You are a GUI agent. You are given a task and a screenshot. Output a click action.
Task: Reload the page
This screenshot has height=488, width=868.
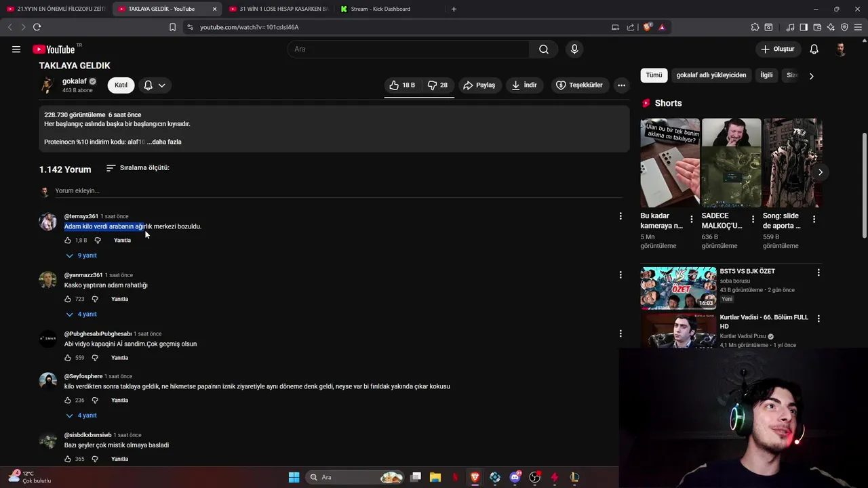(37, 27)
